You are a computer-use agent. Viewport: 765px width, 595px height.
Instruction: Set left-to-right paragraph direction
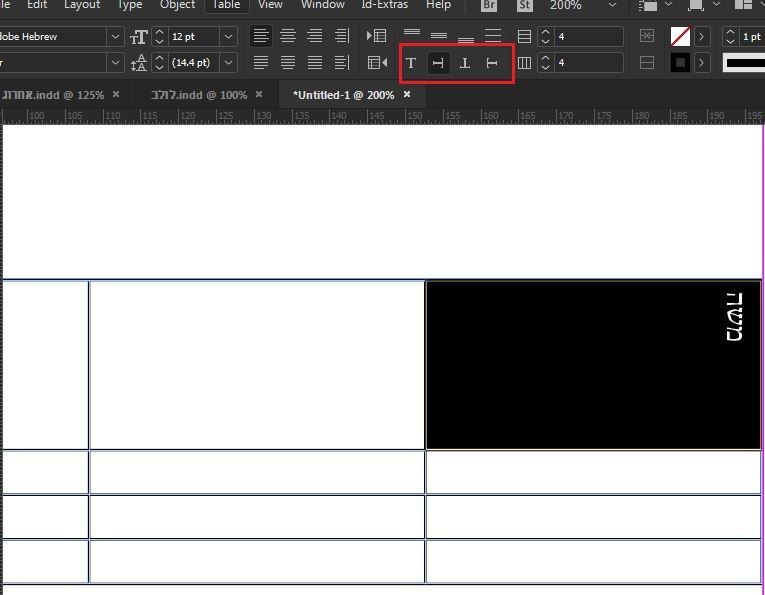376,36
